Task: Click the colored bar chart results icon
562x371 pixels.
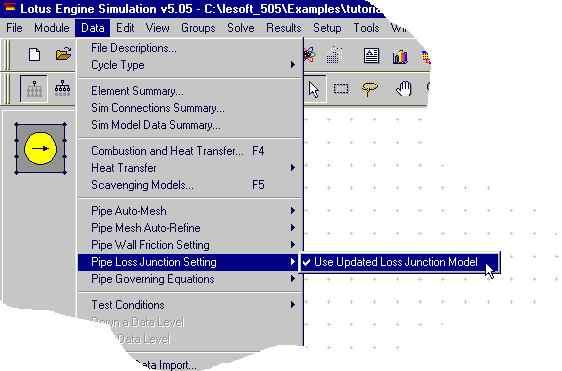Action: pos(400,56)
